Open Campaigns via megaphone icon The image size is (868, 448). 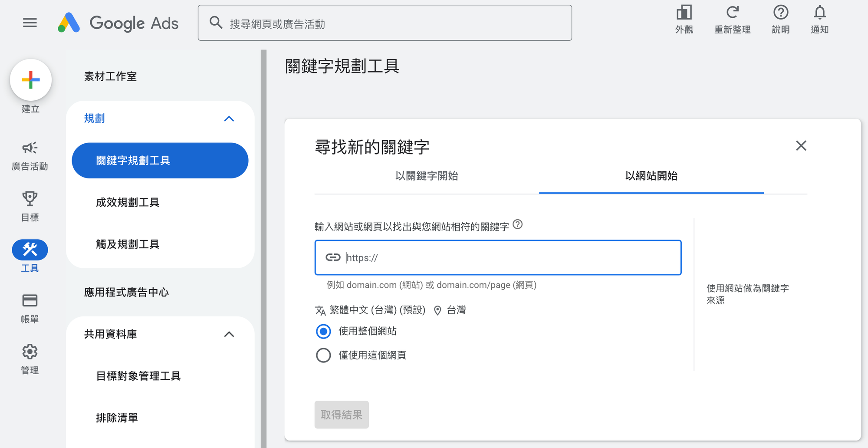pyautogui.click(x=30, y=148)
